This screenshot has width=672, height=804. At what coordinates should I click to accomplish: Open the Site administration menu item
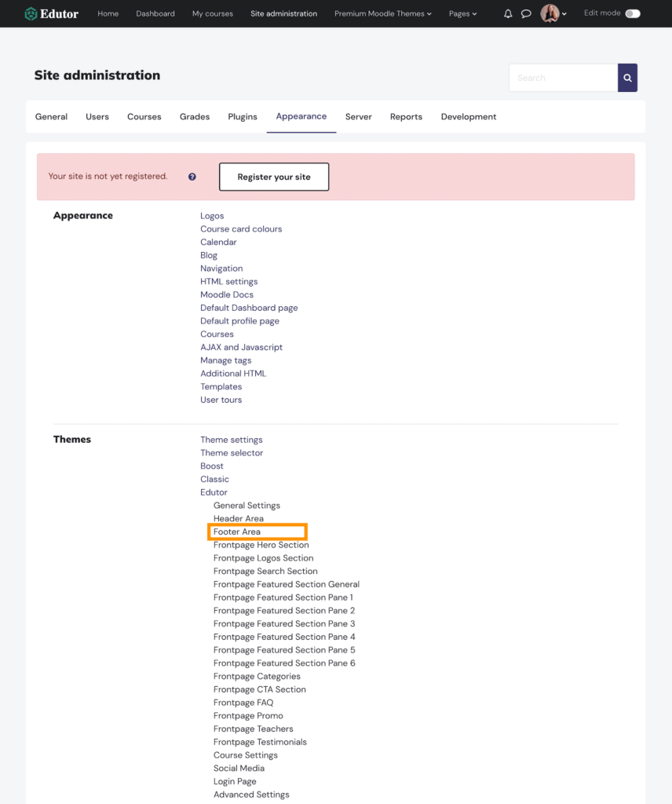283,13
